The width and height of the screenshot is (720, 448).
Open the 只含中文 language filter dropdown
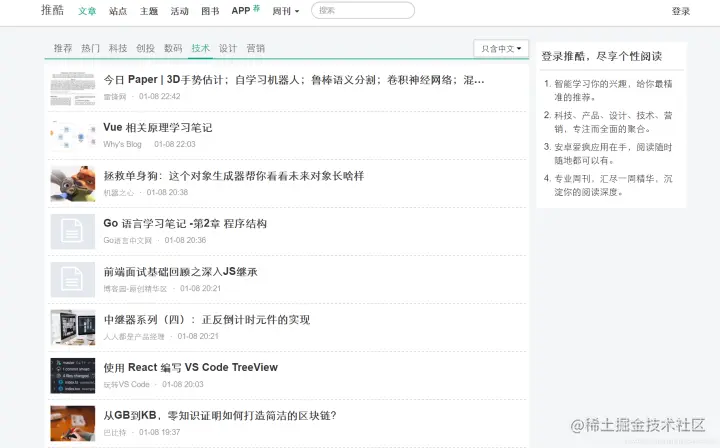(x=501, y=48)
